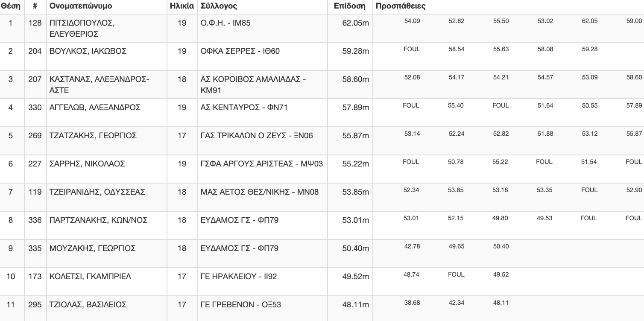Click ΚΟΛΕΤΣΙ, ΓΚΑΜΠΡΙΕΛ name cell
This screenshot has width=644, height=321.
[90, 277]
